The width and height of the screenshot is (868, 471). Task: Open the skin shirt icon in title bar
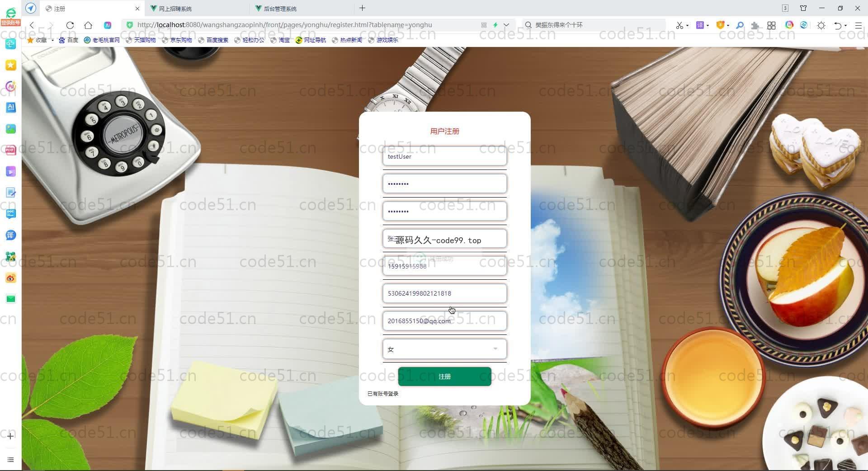(803, 8)
